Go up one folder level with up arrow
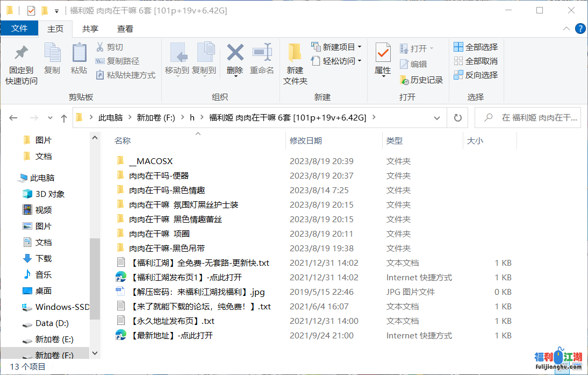This screenshot has height=375, width=588. coord(64,118)
